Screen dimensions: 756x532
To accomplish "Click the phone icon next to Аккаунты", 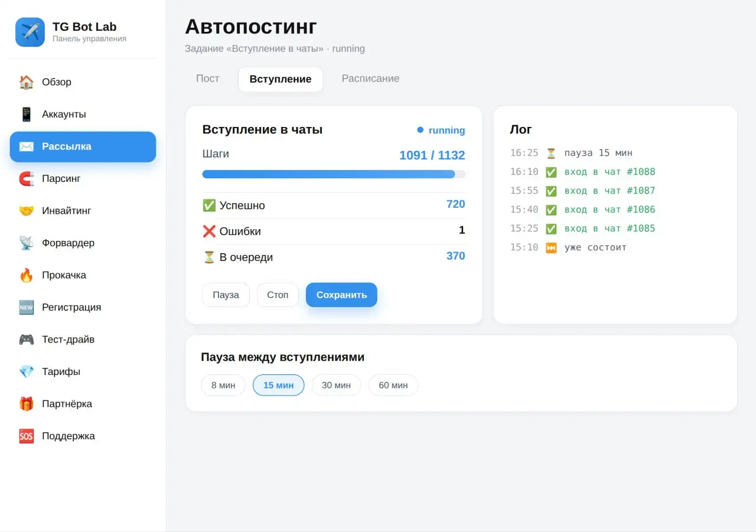I will (26, 114).
